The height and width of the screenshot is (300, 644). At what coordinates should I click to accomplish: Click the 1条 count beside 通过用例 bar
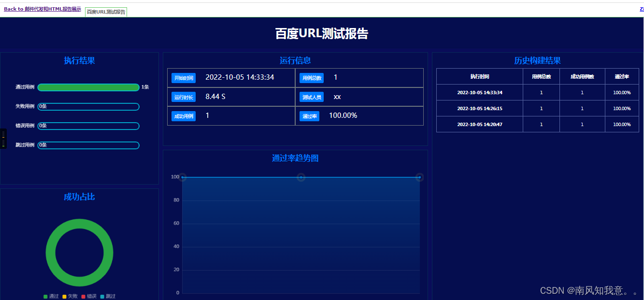(x=145, y=87)
